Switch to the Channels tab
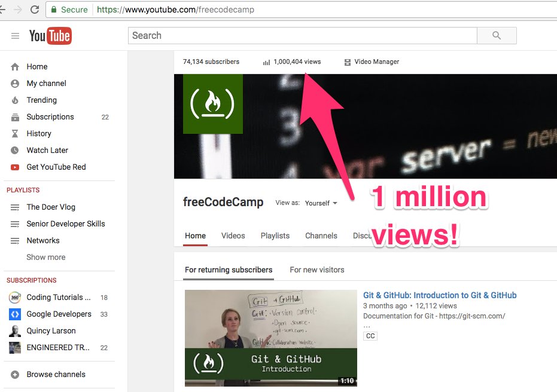557x392 pixels. (321, 236)
